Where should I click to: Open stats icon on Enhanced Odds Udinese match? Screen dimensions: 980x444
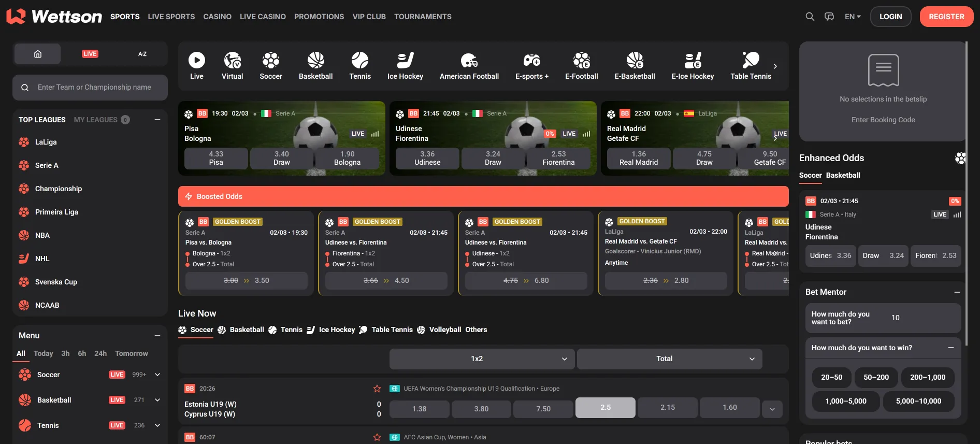957,214
